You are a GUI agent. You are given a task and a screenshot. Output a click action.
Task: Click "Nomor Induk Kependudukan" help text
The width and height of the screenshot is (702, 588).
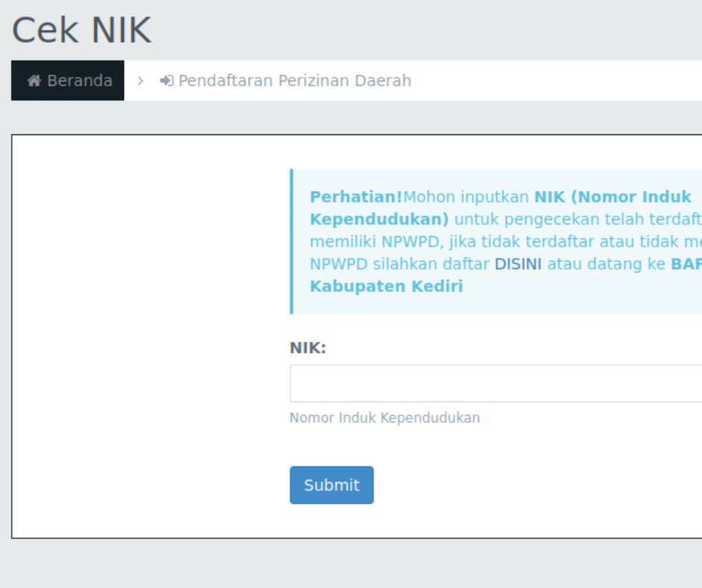pyautogui.click(x=385, y=418)
